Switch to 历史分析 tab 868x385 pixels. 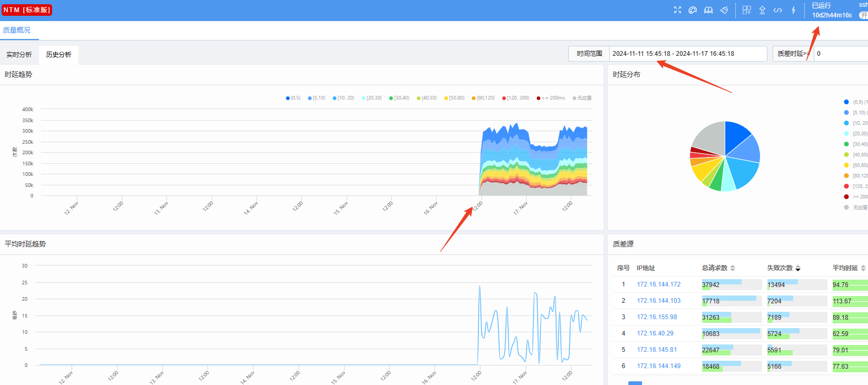58,55
